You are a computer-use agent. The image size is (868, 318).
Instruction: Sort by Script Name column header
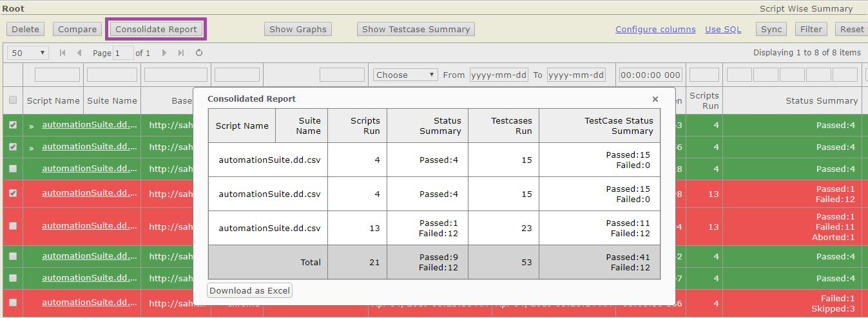pyautogui.click(x=53, y=100)
